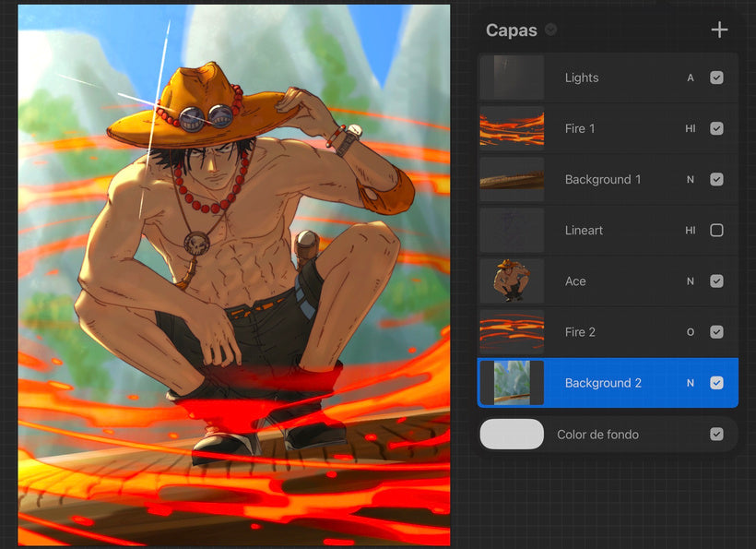756x549 pixels.
Task: Click the Background 1 layer name
Action: (x=603, y=179)
